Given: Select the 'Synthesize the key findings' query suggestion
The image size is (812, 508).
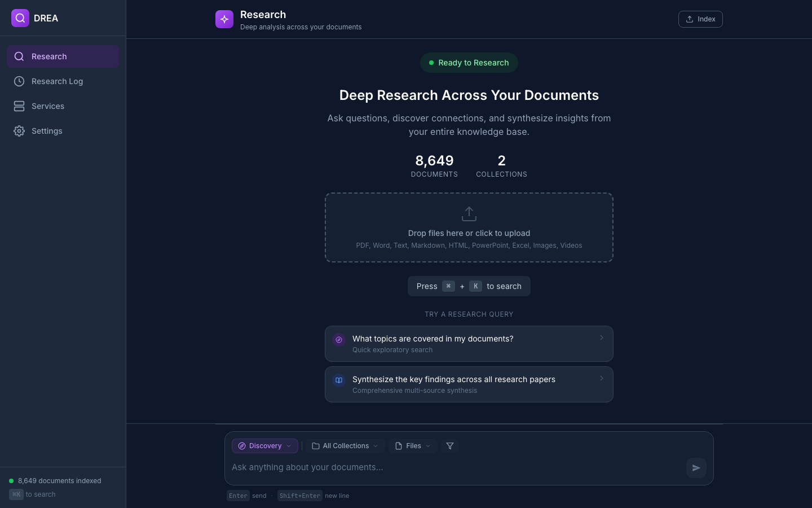Looking at the screenshot, I should point(469,384).
